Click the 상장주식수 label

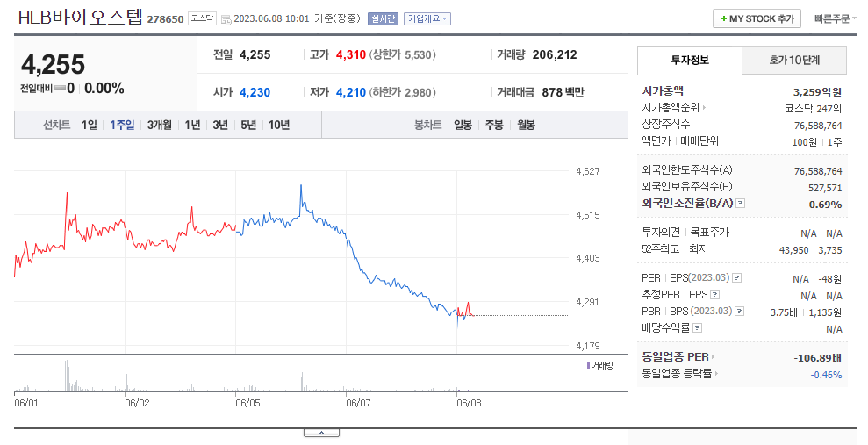point(666,124)
